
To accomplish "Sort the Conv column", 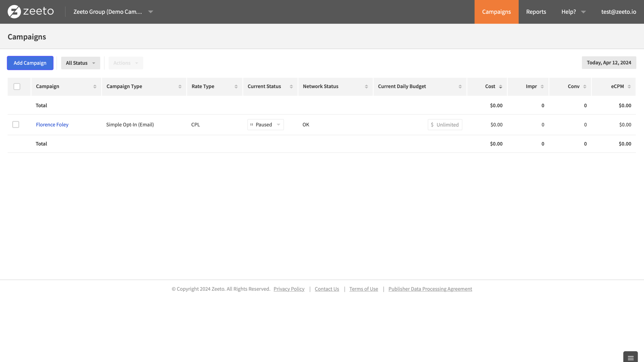I will (585, 86).
